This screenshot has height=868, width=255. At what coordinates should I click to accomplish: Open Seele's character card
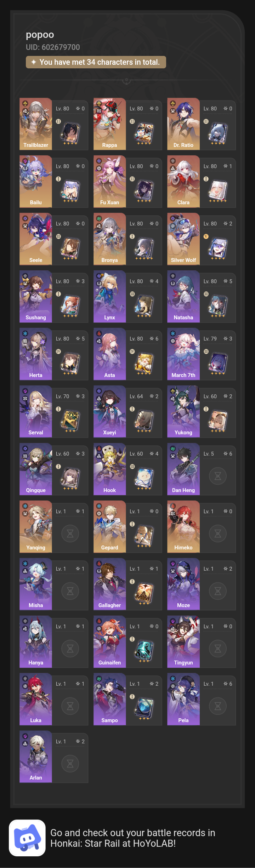coord(54,239)
